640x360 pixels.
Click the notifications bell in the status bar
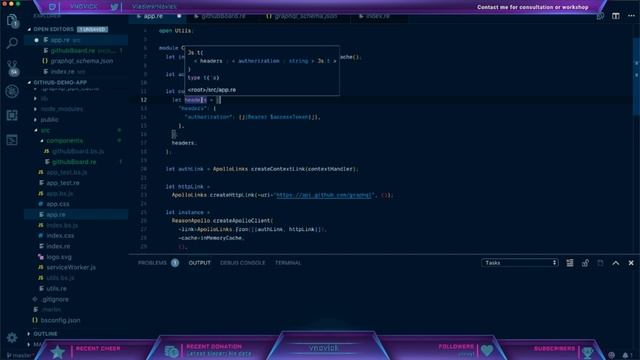pyautogui.click(x=625, y=355)
